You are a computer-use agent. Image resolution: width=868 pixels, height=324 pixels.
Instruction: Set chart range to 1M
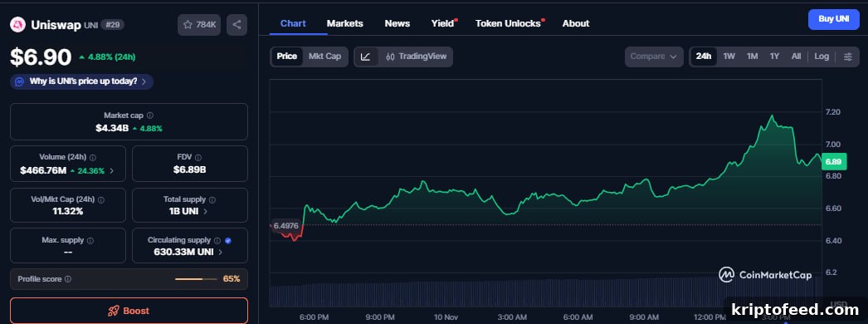753,56
